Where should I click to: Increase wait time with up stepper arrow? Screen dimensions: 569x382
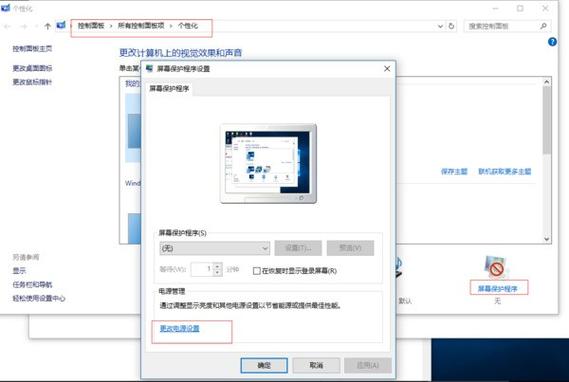coord(217,266)
